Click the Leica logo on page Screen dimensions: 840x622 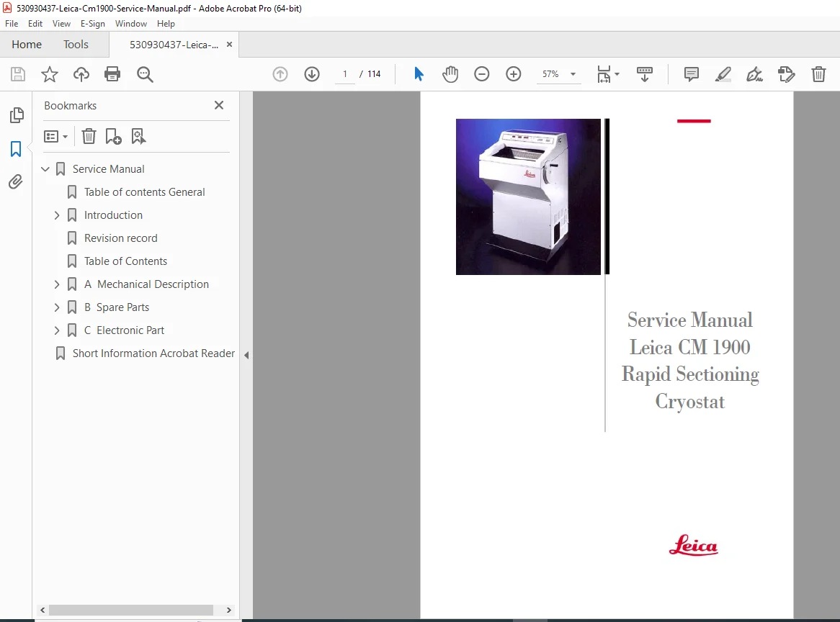(x=693, y=545)
